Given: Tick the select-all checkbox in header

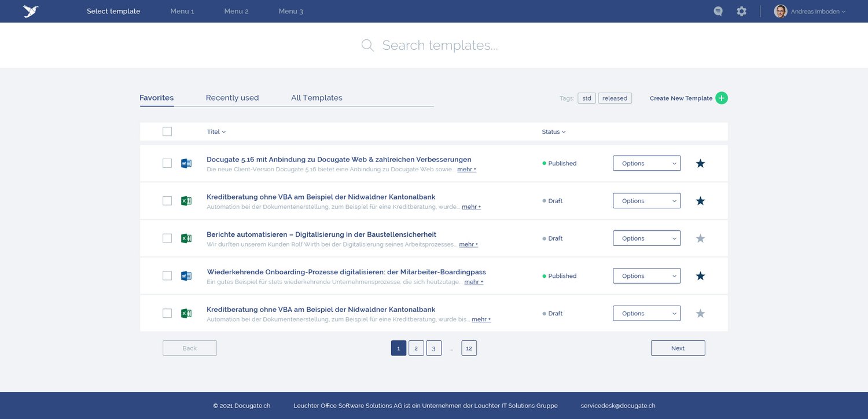Looking at the screenshot, I should [167, 131].
